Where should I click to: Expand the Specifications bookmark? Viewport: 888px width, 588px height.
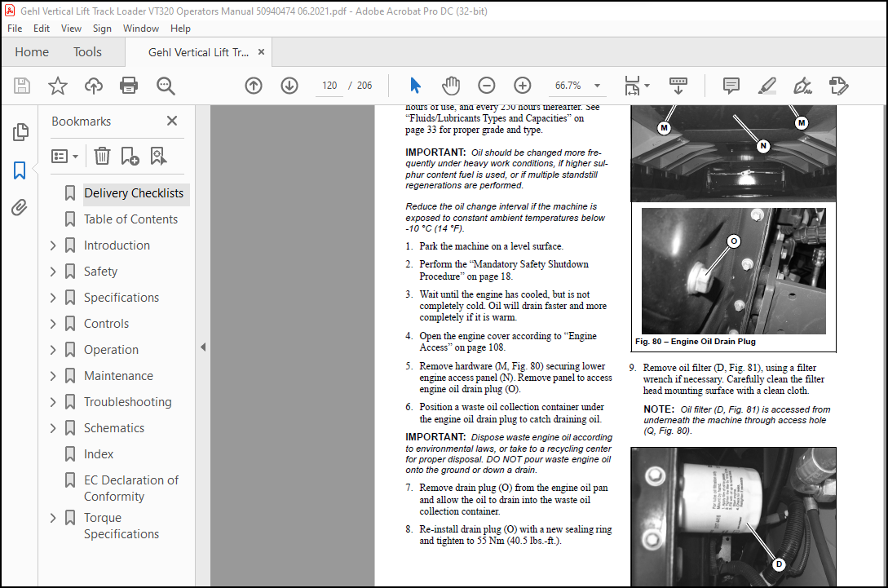click(x=53, y=298)
